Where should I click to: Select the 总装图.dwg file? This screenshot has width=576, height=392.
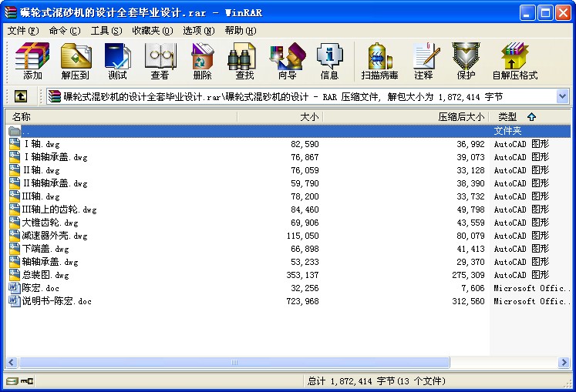(x=46, y=275)
